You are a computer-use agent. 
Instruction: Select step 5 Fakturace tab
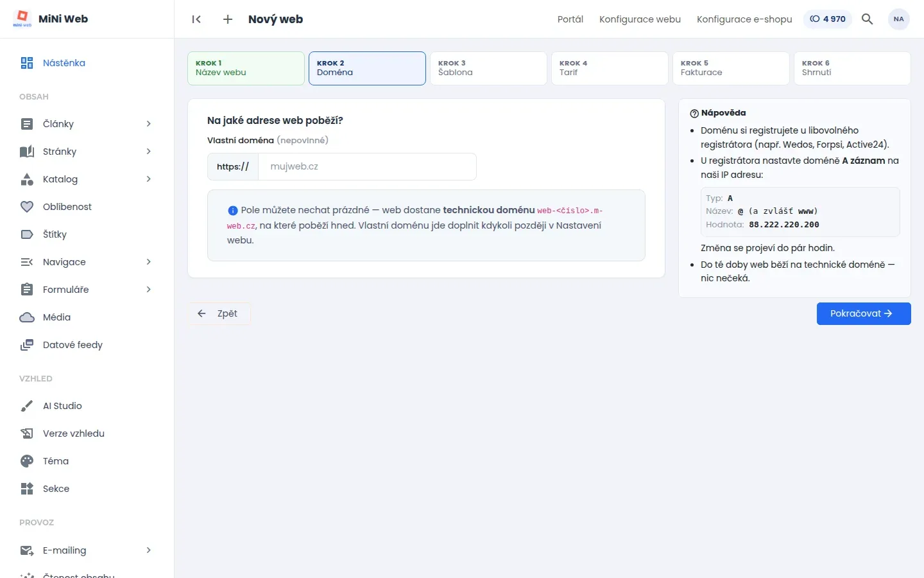731,68
